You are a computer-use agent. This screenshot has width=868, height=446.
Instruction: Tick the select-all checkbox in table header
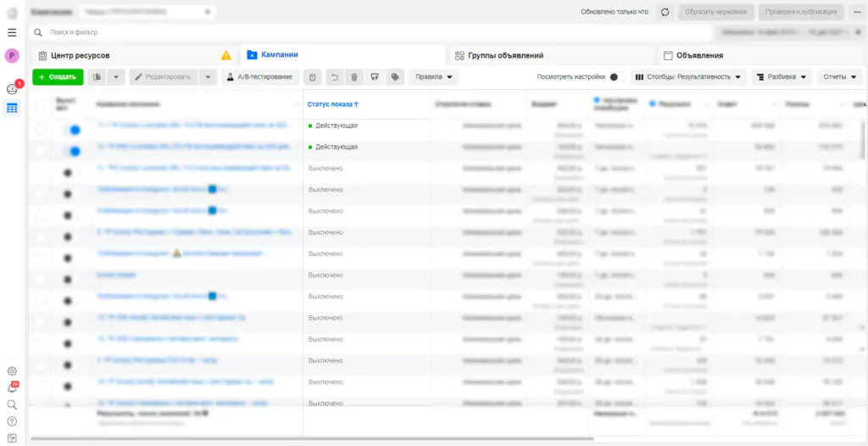tap(40, 104)
